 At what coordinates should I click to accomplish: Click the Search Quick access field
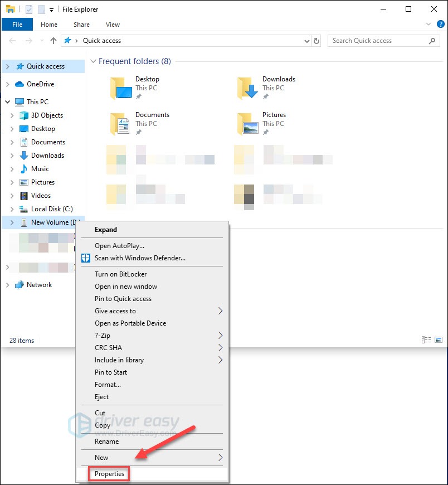point(383,41)
